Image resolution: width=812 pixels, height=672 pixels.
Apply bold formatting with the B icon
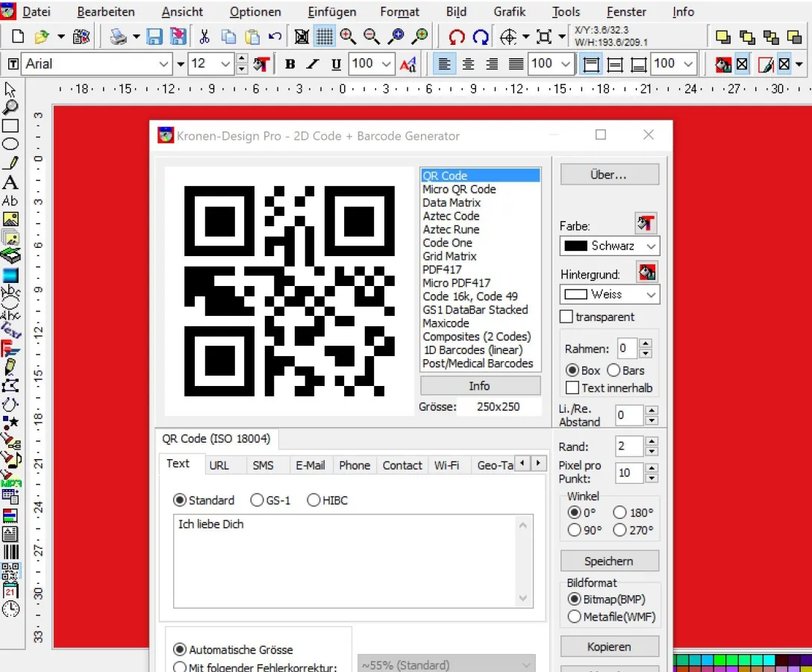(x=290, y=64)
